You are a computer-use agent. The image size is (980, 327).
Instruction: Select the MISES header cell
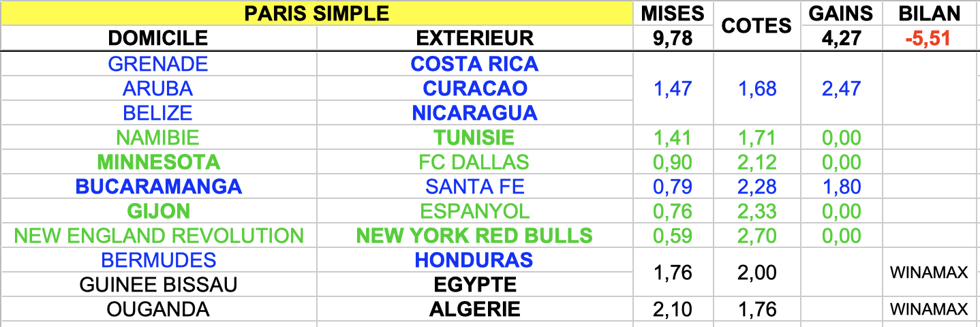(x=673, y=13)
